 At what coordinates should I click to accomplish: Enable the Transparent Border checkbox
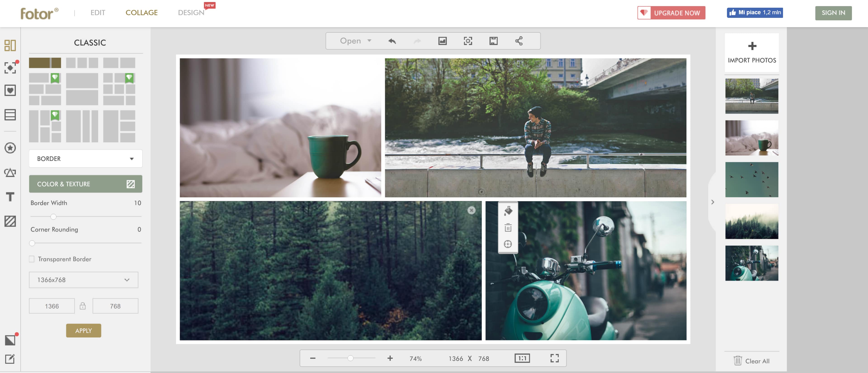point(32,259)
